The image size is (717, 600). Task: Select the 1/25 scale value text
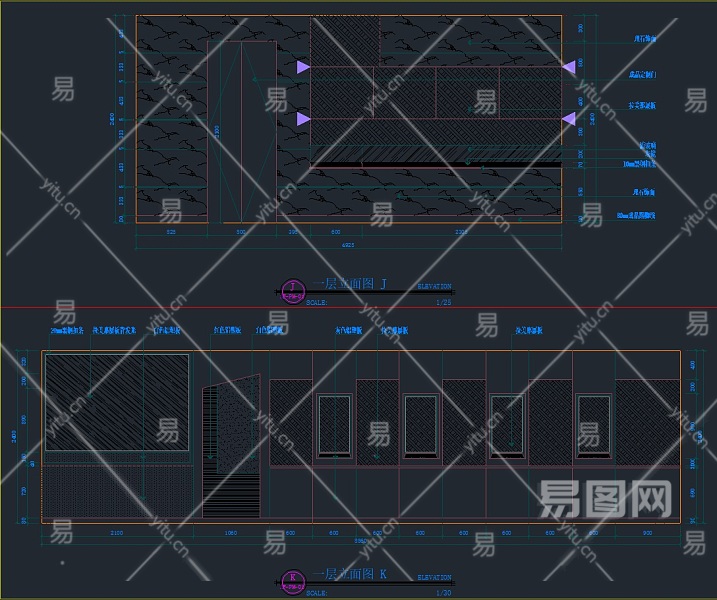coord(444,302)
